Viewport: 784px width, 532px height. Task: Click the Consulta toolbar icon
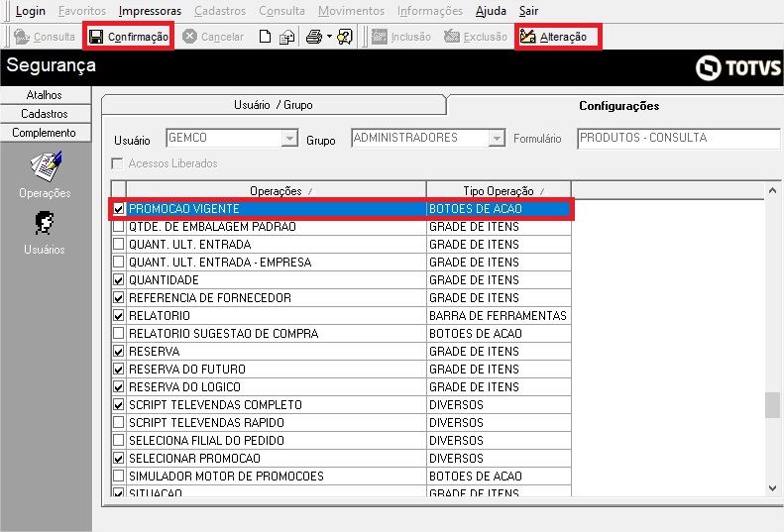coord(22,37)
